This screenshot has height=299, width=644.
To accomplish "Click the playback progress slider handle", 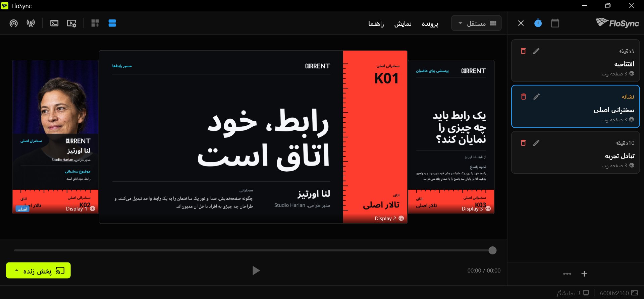I will (492, 250).
